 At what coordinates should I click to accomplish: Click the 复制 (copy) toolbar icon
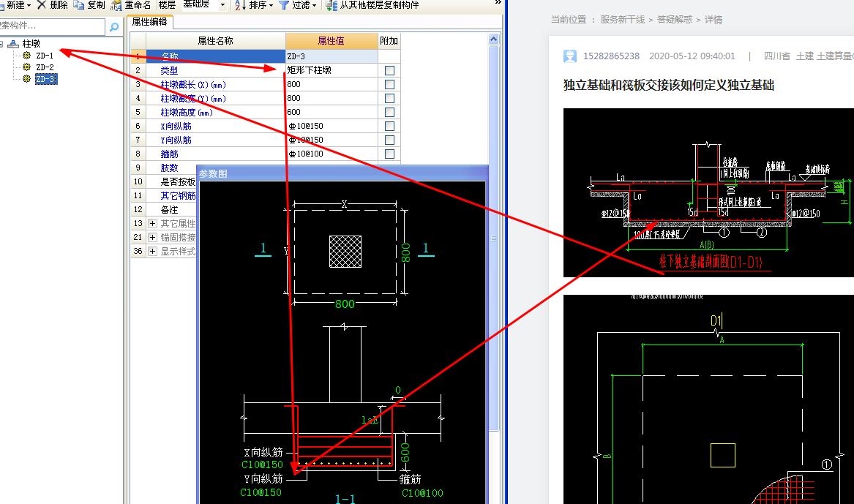79,5
